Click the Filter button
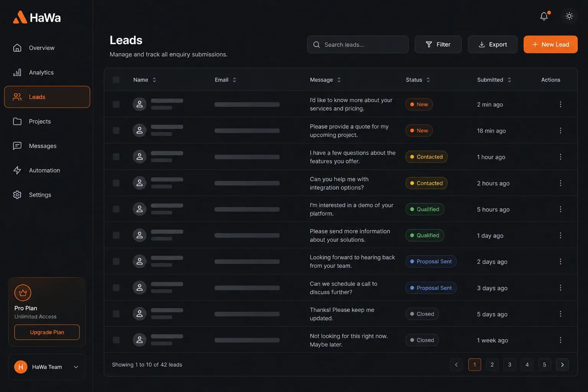588x392 pixels. (438, 44)
